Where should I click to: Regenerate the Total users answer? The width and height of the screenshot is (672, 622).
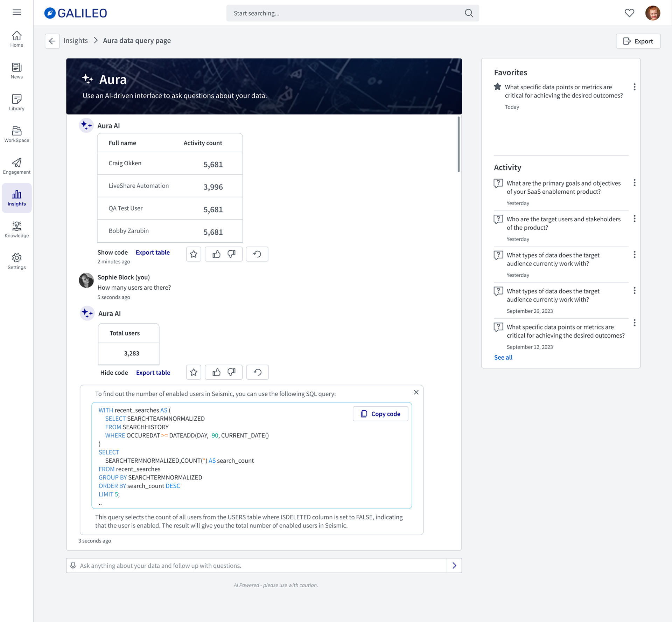tap(258, 372)
